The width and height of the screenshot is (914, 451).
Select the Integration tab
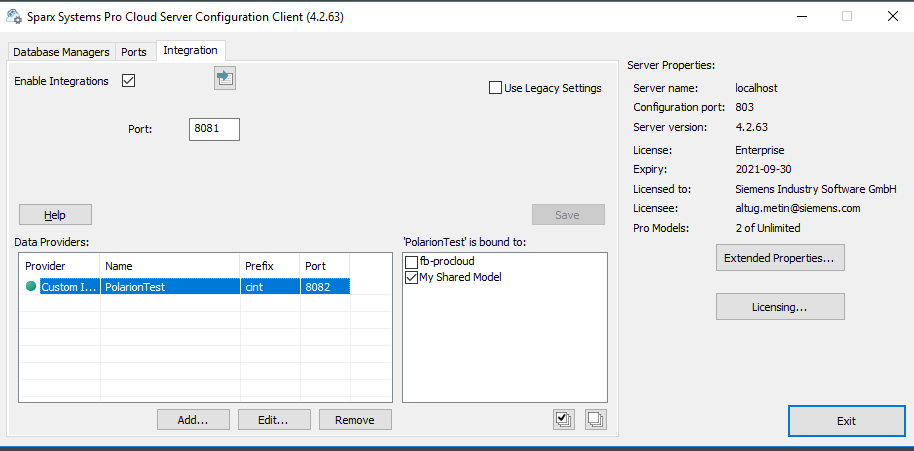pyautogui.click(x=191, y=50)
